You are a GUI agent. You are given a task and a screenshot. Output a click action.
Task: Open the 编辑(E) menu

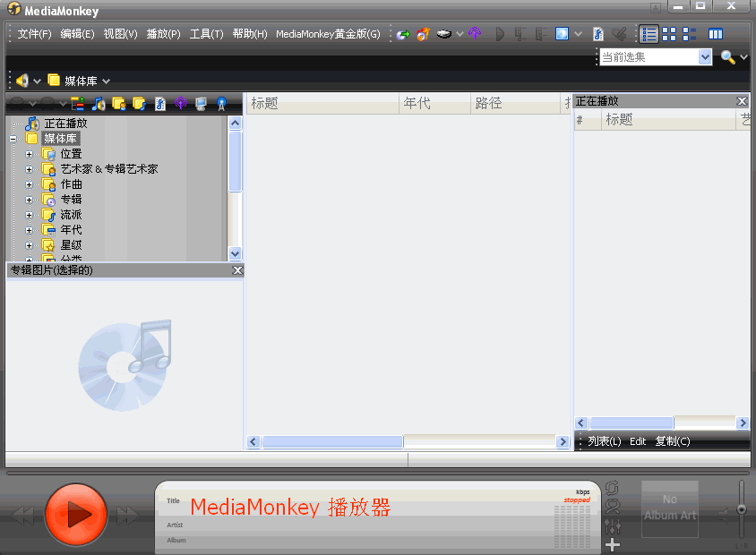coord(77,34)
